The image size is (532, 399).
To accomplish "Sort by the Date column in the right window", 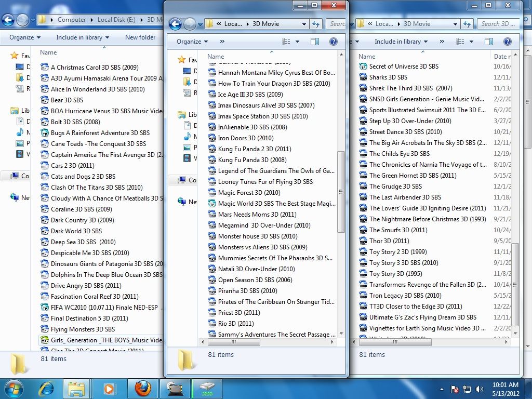I will click(502, 57).
